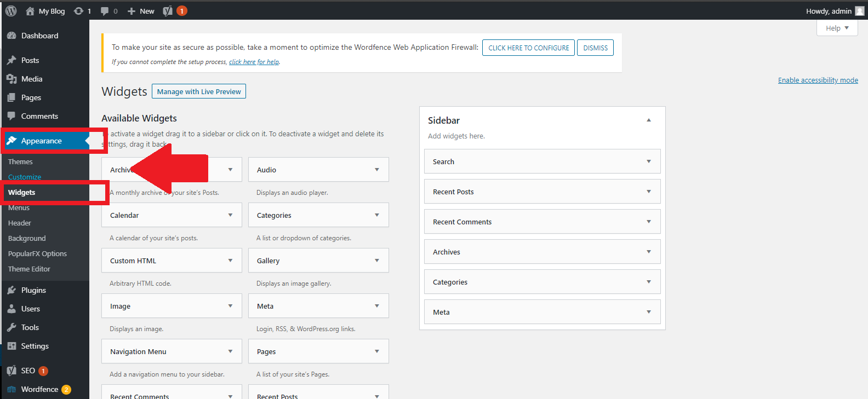This screenshot has height=399, width=868.
Task: Open the Tools menu item
Action: click(30, 327)
